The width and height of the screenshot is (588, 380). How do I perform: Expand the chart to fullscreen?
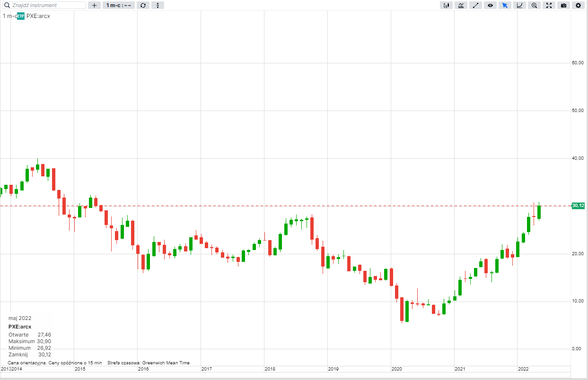coord(549,5)
